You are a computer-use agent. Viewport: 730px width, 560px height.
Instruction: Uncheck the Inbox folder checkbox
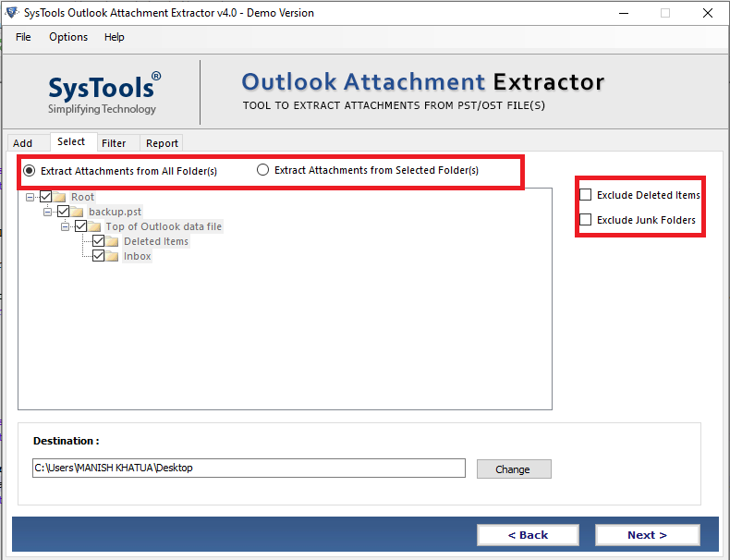point(98,256)
